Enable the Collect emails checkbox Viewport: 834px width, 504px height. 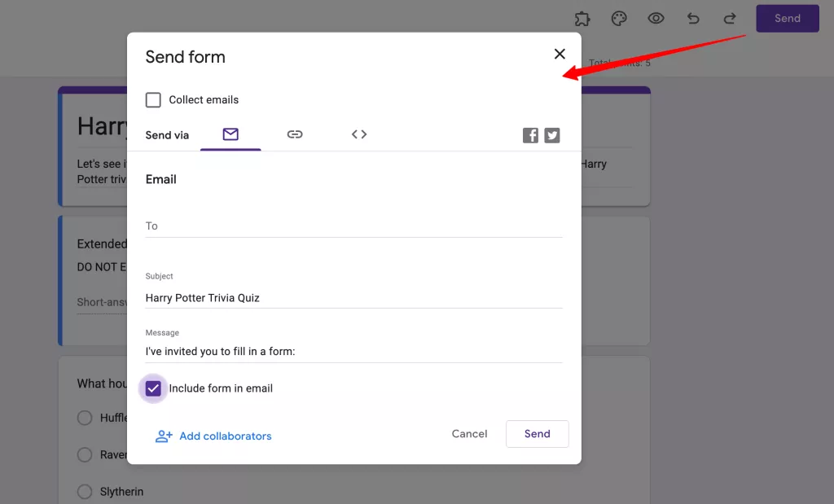coord(153,99)
